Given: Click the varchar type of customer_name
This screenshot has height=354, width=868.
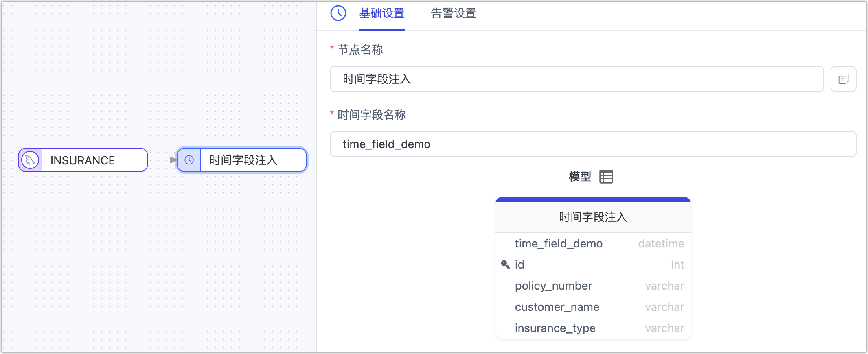Looking at the screenshot, I should coord(664,307).
